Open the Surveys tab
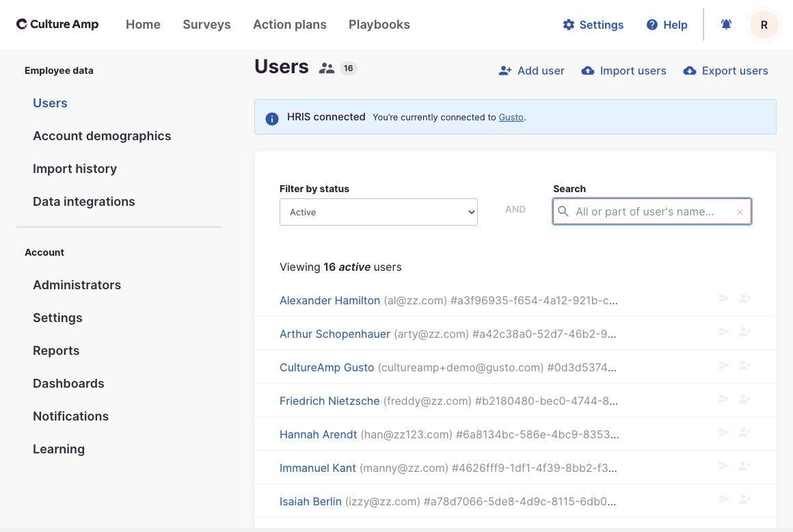The image size is (793, 532). pyautogui.click(x=206, y=24)
